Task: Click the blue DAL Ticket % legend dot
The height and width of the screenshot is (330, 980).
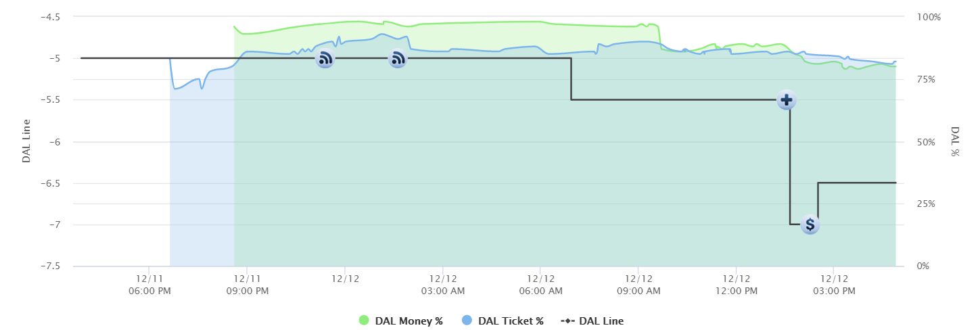Action: point(466,321)
